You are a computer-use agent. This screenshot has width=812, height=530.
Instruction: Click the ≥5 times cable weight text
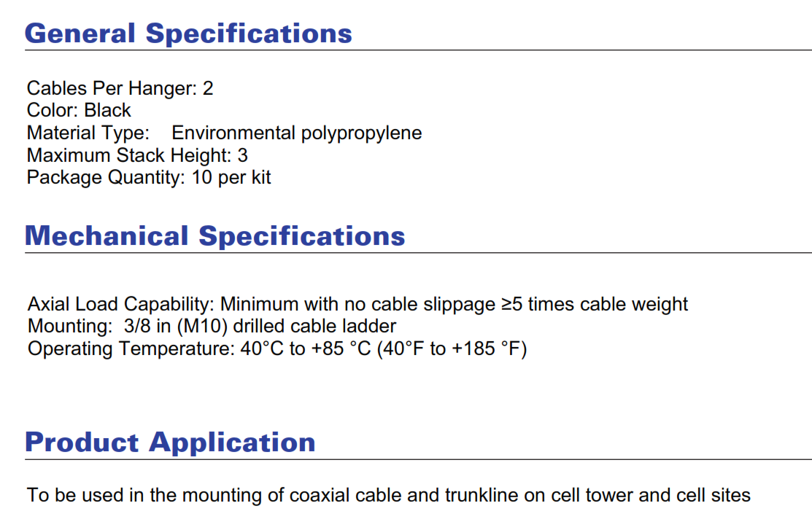595,304
